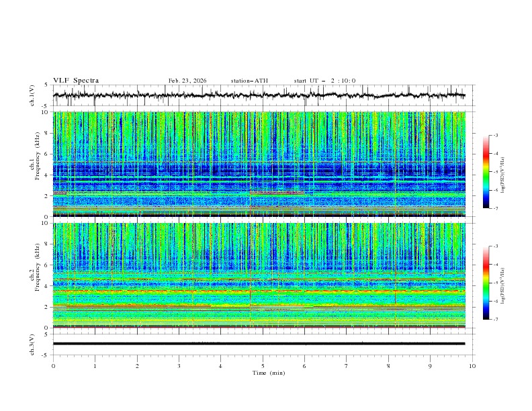The image size is (532, 411).
Task: Click time axis tick label "10"
Action: [472, 366]
